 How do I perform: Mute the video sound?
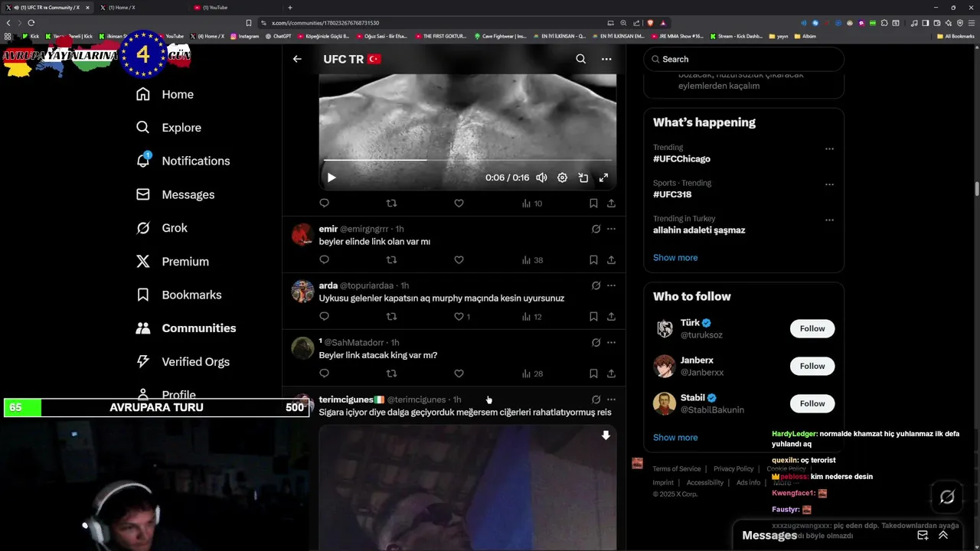pos(541,178)
